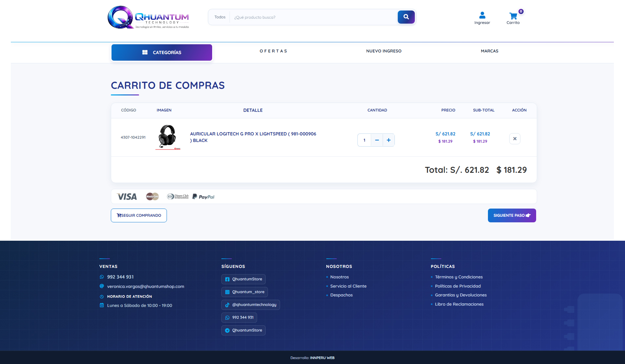Viewport: 625px width, 364px height.
Task: Increase quantity with the plus button
Action: (389, 140)
